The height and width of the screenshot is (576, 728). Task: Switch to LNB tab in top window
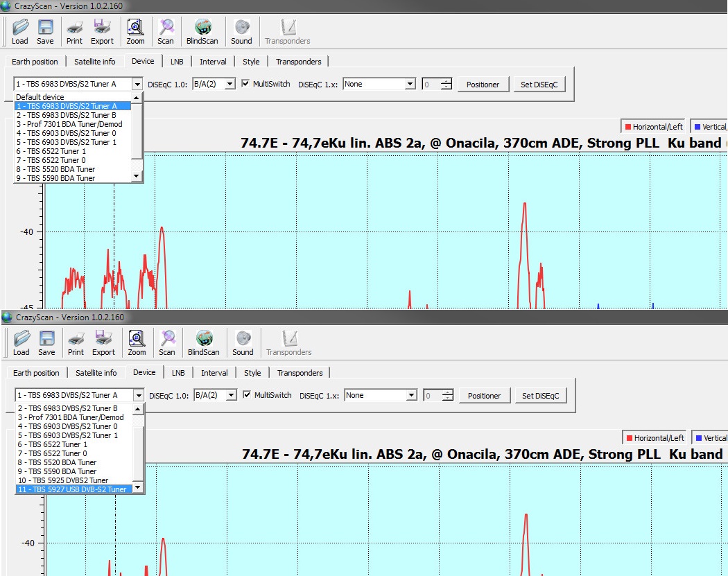pyautogui.click(x=176, y=62)
